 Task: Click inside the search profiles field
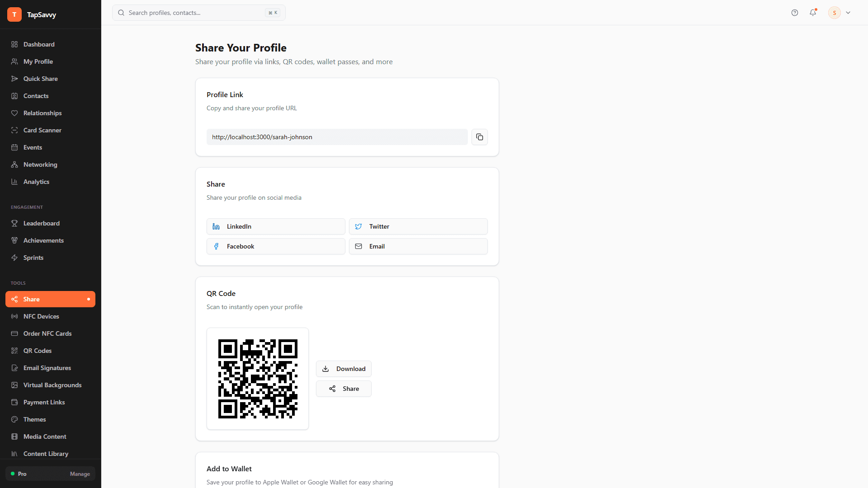194,13
